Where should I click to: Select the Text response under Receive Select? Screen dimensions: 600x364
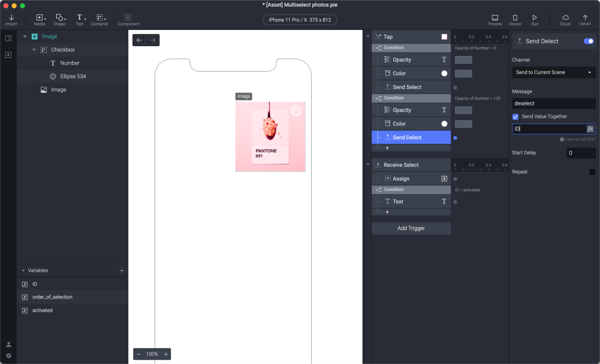(x=411, y=201)
